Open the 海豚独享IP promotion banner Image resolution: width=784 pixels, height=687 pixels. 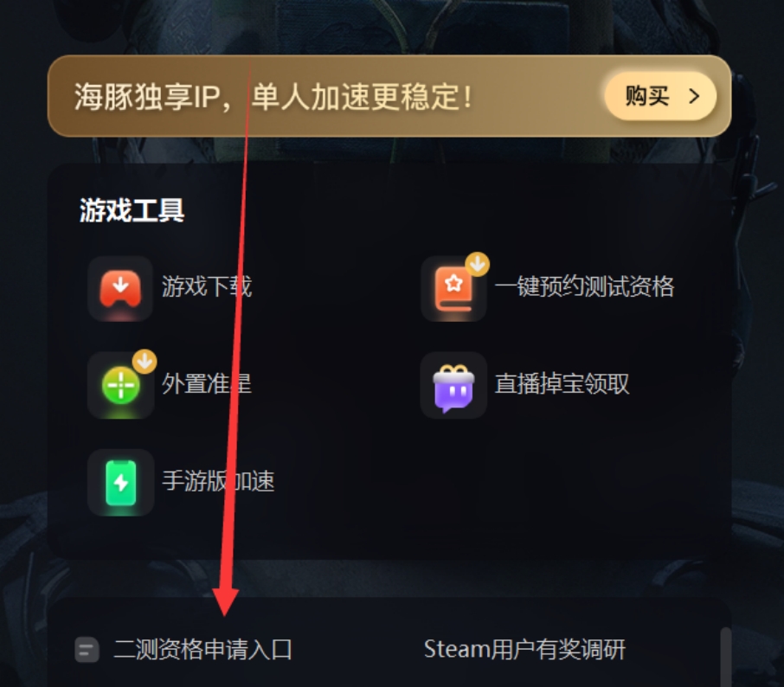coord(389,96)
